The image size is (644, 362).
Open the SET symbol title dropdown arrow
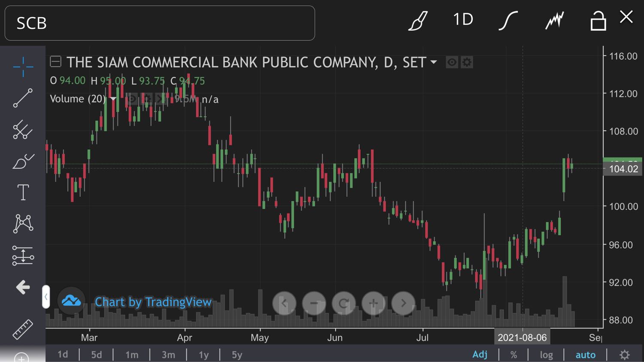pyautogui.click(x=434, y=62)
